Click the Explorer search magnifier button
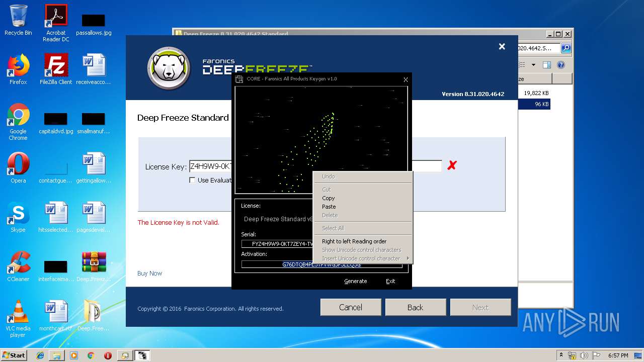 (566, 48)
